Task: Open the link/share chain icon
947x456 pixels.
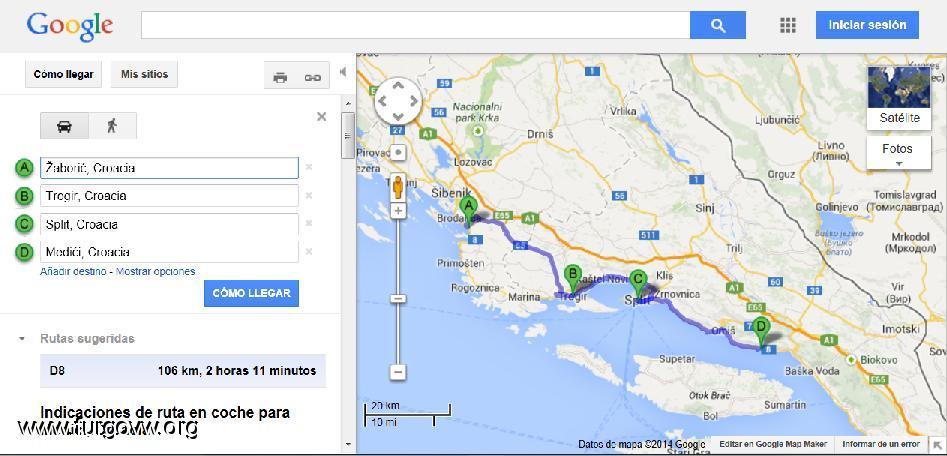Action: pos(312,77)
